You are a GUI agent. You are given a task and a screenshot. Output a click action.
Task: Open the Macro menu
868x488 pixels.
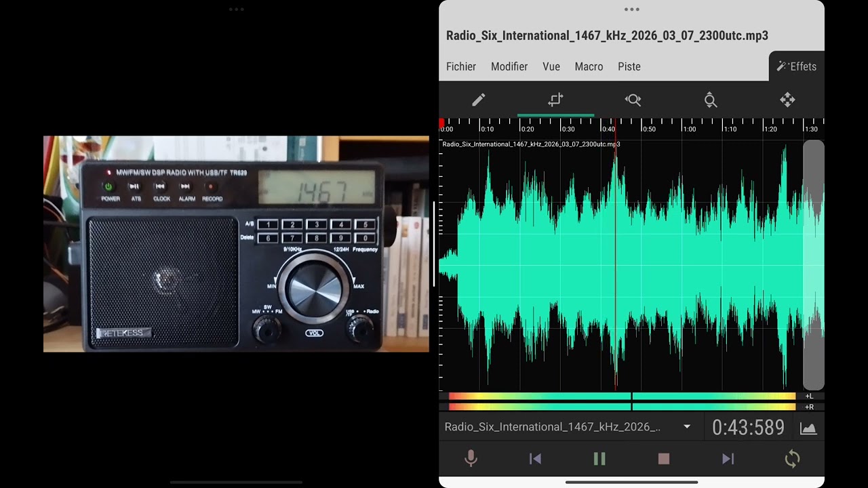(x=589, y=66)
